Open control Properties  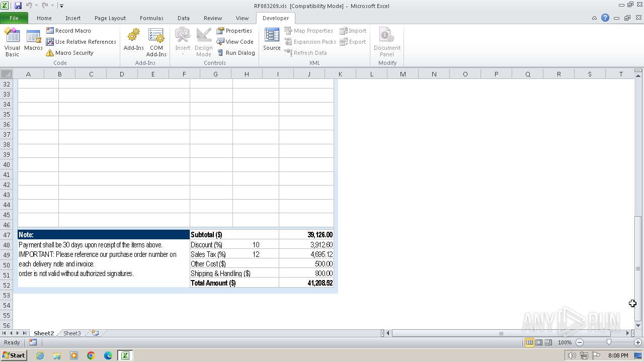(234, 31)
